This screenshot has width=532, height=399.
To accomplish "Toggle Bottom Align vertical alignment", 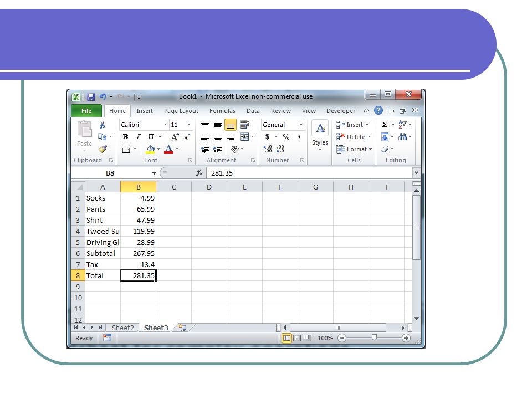I will click(231, 125).
